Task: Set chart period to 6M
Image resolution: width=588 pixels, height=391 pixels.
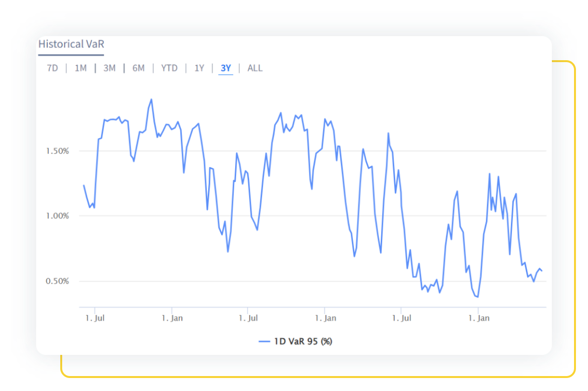Action: coord(138,68)
